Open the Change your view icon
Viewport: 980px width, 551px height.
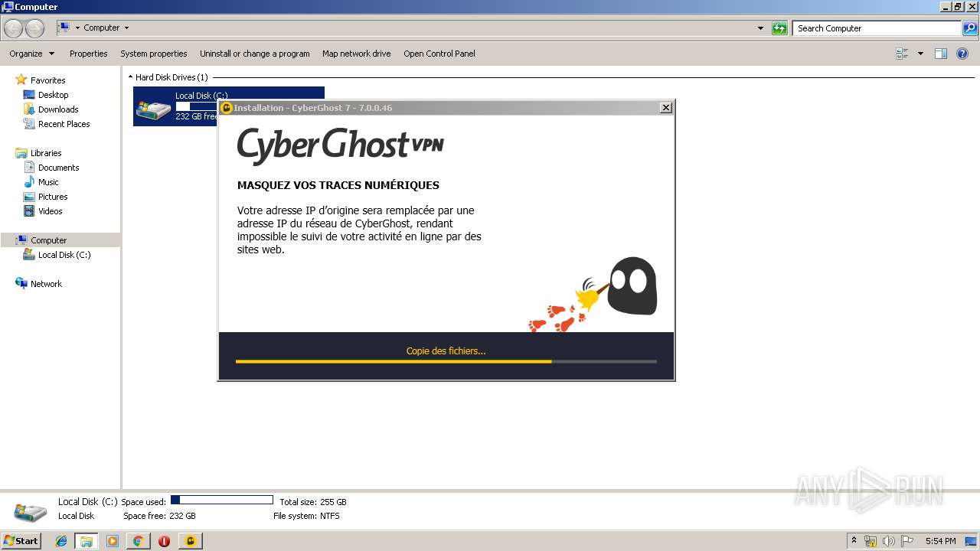click(902, 54)
